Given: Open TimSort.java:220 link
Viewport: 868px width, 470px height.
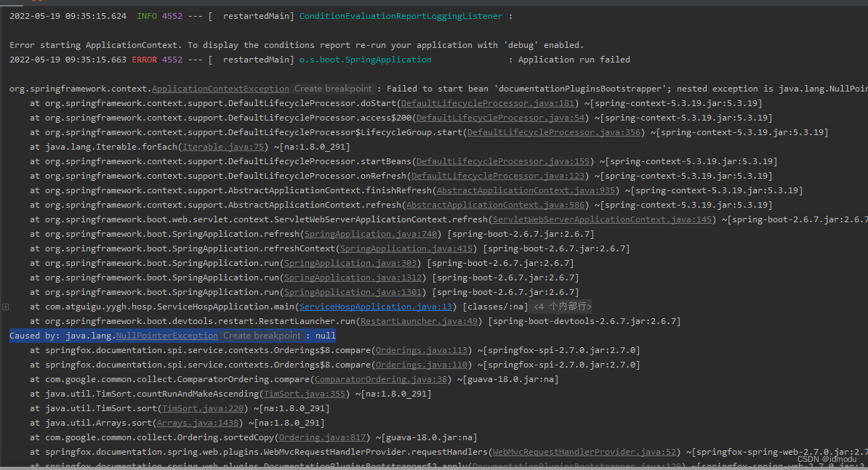Looking at the screenshot, I should [x=202, y=408].
